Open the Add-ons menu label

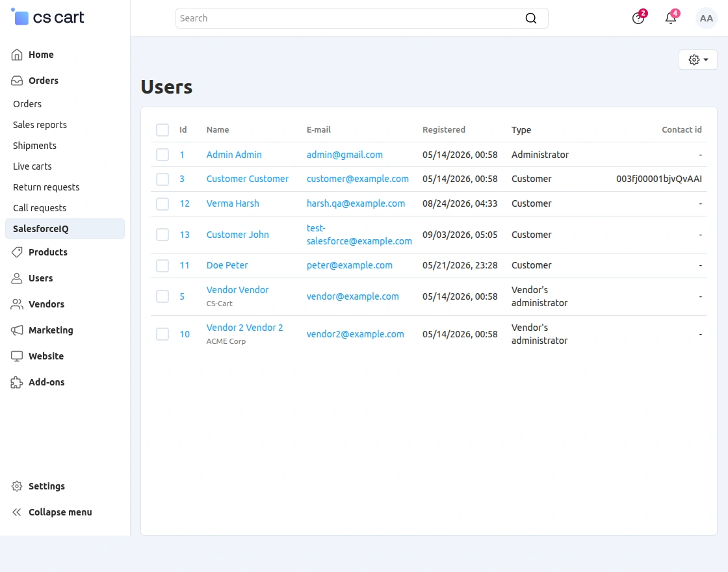(x=46, y=382)
